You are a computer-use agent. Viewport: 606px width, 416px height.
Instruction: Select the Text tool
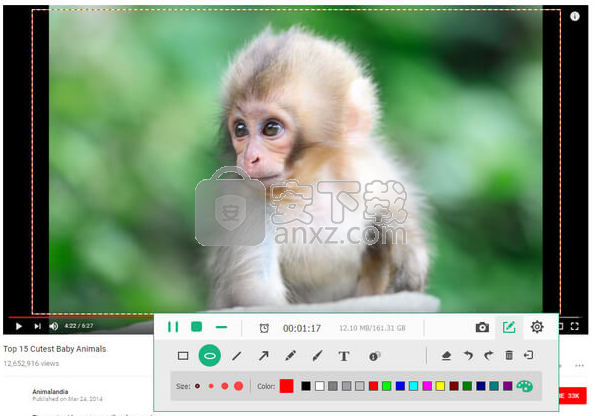pyautogui.click(x=344, y=356)
